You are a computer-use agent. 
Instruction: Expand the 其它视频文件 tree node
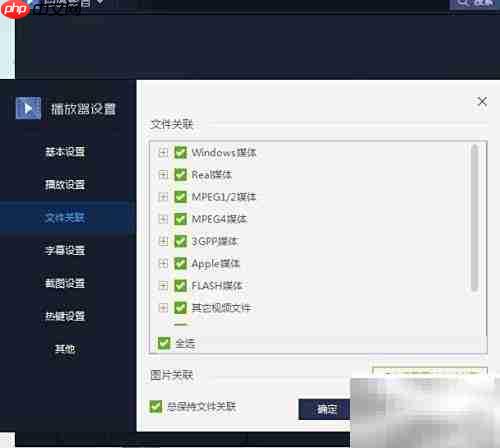pos(163,307)
